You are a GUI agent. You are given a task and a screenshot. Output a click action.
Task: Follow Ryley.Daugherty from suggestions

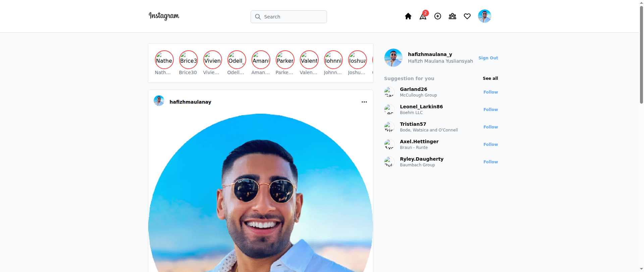click(490, 162)
